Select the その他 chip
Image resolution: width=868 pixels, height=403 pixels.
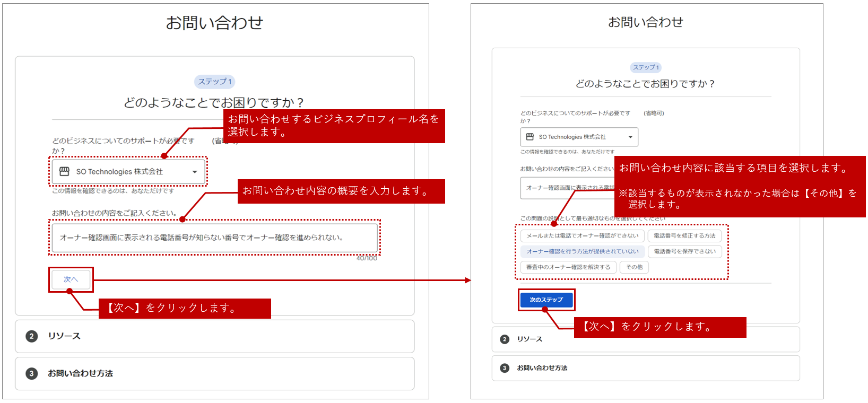point(634,267)
